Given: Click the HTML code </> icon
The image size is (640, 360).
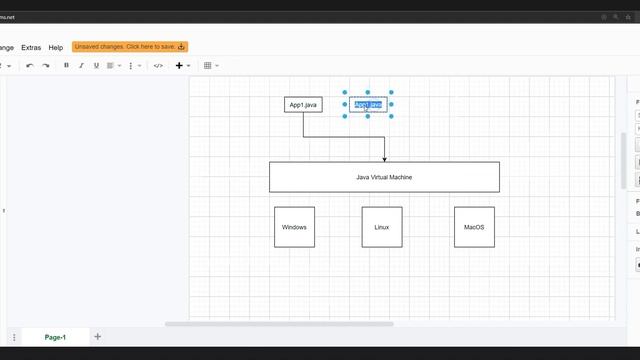Looking at the screenshot, I should pyautogui.click(x=158, y=66).
